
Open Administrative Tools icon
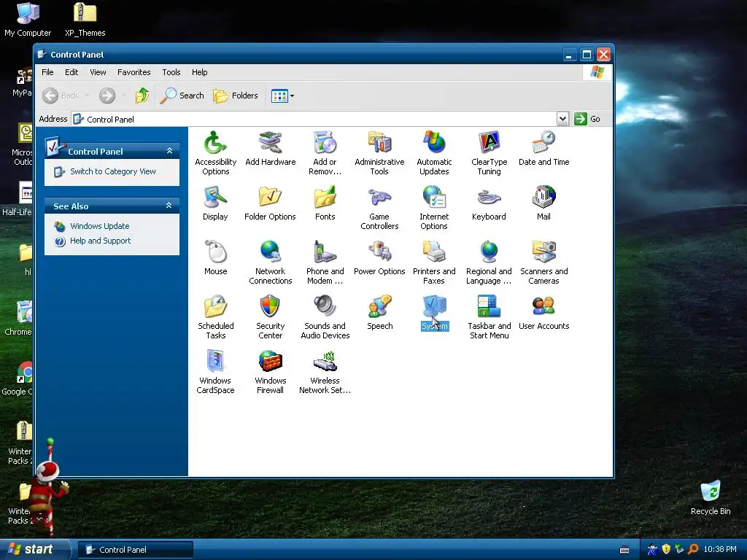pyautogui.click(x=379, y=143)
